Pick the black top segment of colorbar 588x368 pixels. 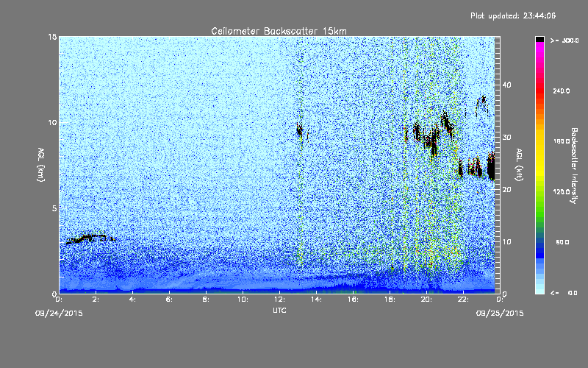click(x=539, y=39)
